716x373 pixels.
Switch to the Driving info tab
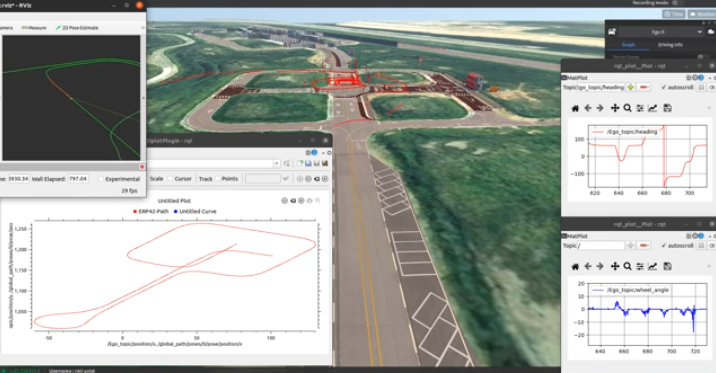click(670, 45)
